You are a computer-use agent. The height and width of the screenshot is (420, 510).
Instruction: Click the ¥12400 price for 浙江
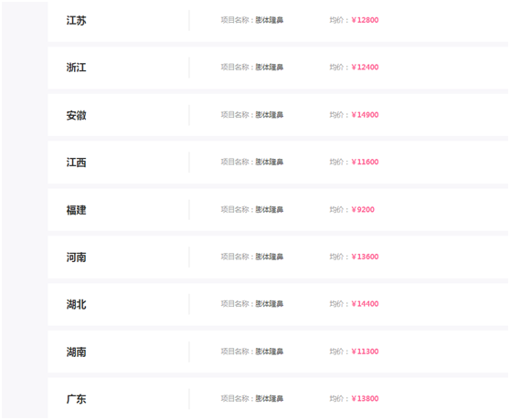pos(365,68)
